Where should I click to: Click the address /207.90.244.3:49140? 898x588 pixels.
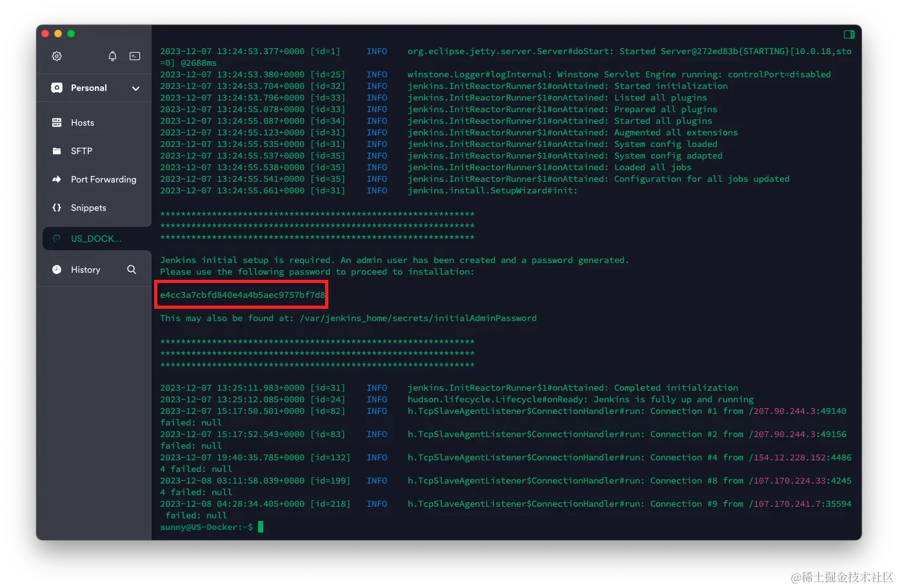point(797,411)
